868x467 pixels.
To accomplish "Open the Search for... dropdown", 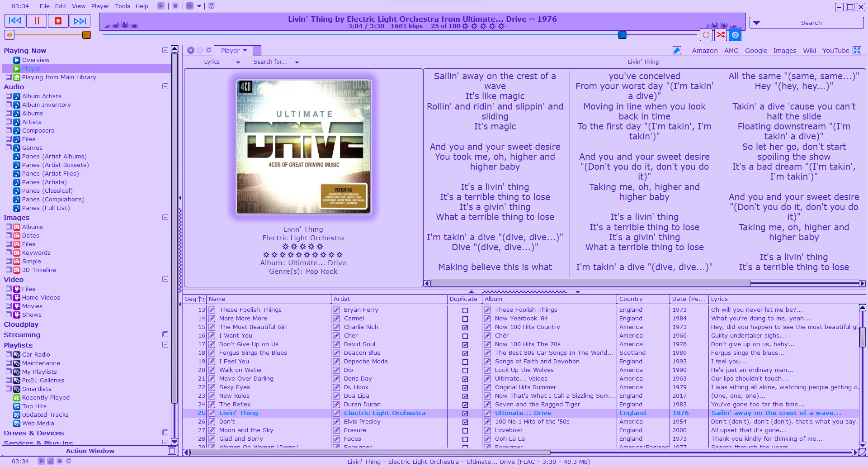I will (x=276, y=62).
